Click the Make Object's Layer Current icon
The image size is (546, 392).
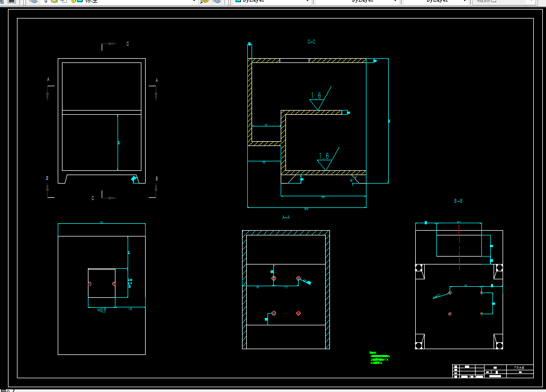[204, 1]
